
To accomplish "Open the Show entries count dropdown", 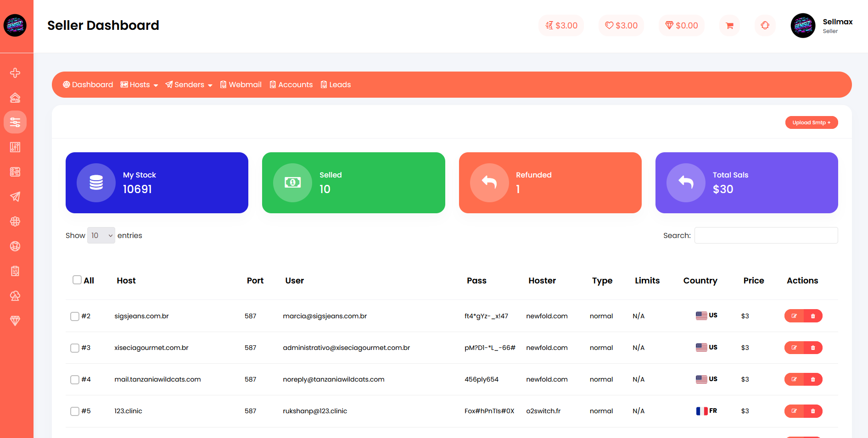I will pos(101,235).
